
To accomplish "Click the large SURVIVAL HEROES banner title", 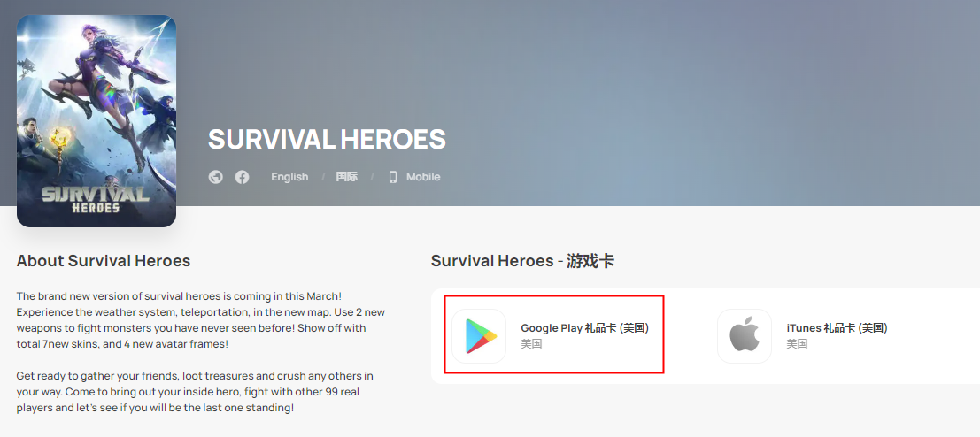I will (x=327, y=139).
